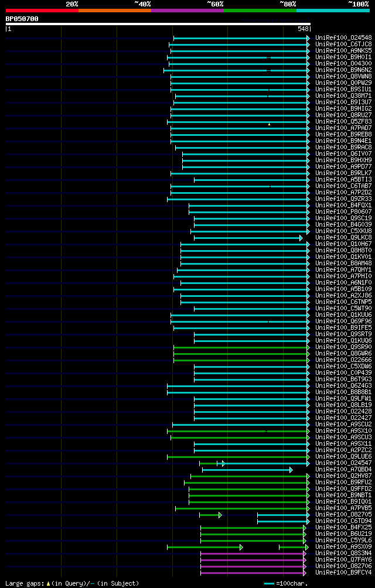
Task: Open hit UniRef100_A7QHY1
Action: pos(343,269)
